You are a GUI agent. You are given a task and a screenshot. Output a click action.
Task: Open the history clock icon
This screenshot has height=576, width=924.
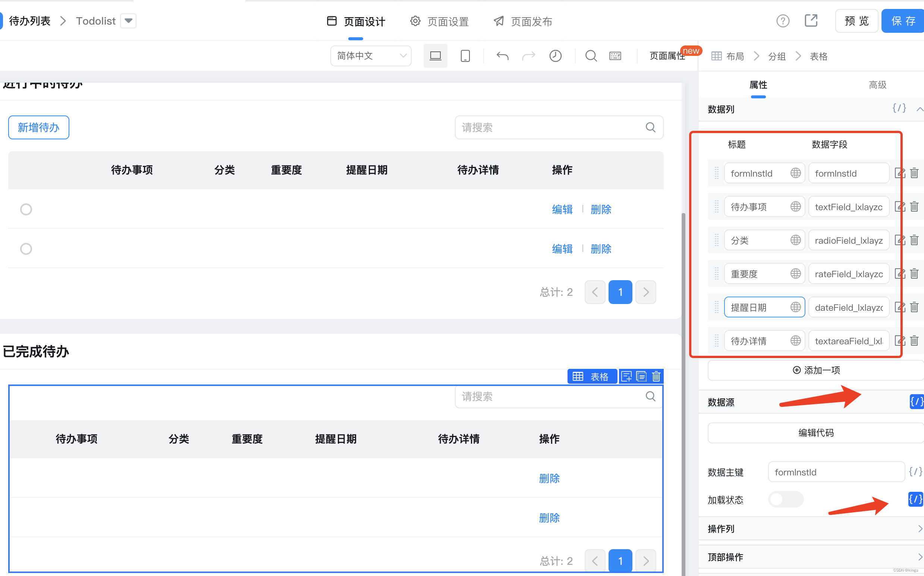point(555,56)
